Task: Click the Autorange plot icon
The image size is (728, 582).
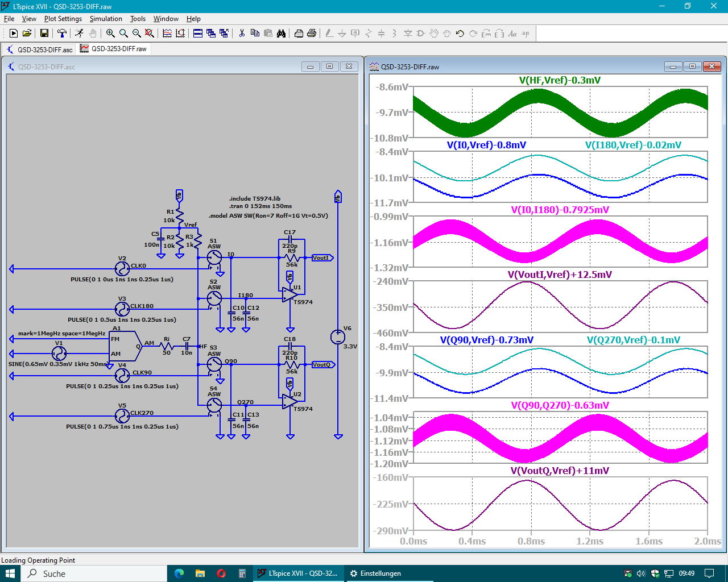Action: 180,34
